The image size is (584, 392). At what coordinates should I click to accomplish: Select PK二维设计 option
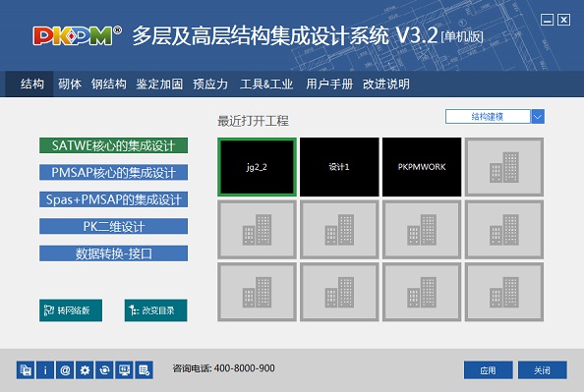tap(113, 226)
